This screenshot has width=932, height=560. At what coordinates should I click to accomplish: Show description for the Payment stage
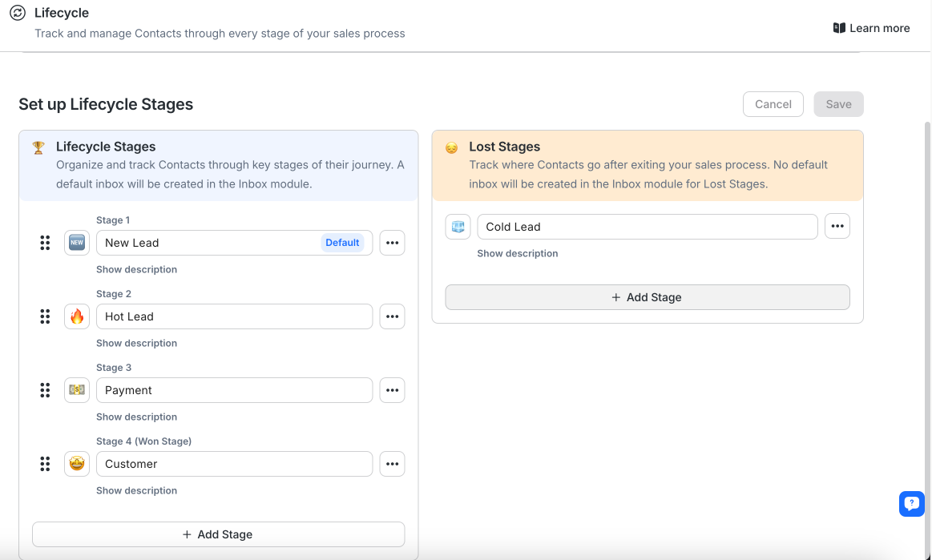136,417
